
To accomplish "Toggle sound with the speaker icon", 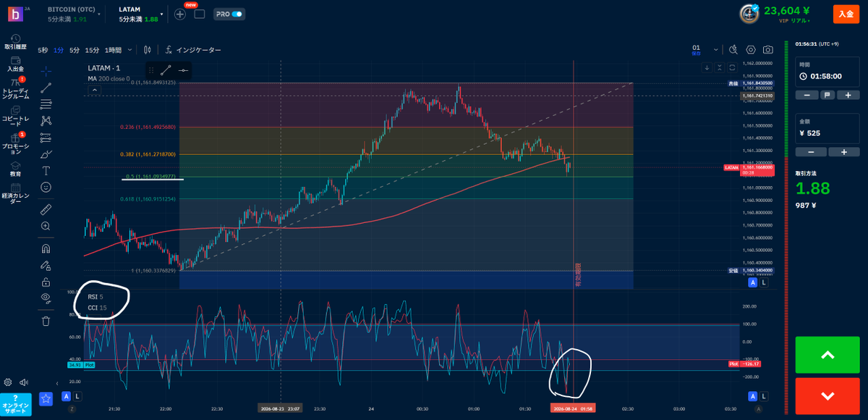I will click(24, 382).
